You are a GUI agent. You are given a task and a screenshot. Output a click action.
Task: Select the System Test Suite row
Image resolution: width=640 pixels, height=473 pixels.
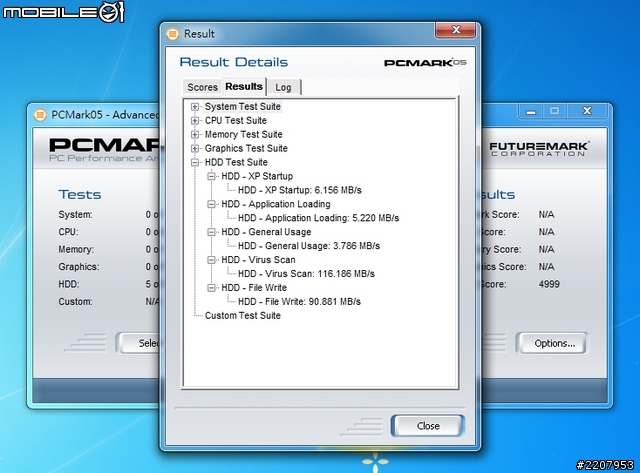(243, 107)
